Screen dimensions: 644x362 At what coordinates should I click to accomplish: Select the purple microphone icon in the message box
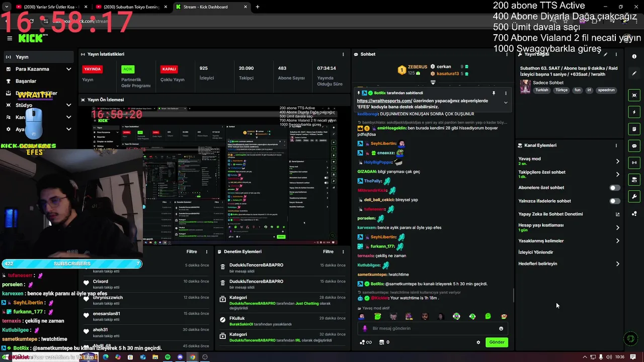point(365,328)
